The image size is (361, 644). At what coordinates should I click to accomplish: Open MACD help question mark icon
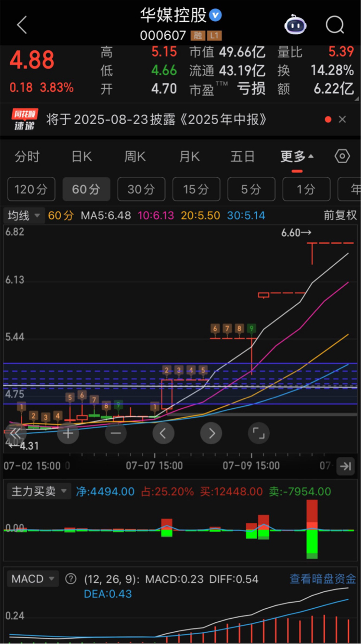pyautogui.click(x=71, y=579)
